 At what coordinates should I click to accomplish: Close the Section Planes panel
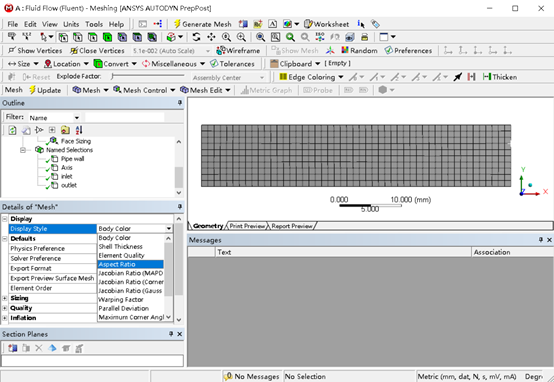(179, 334)
